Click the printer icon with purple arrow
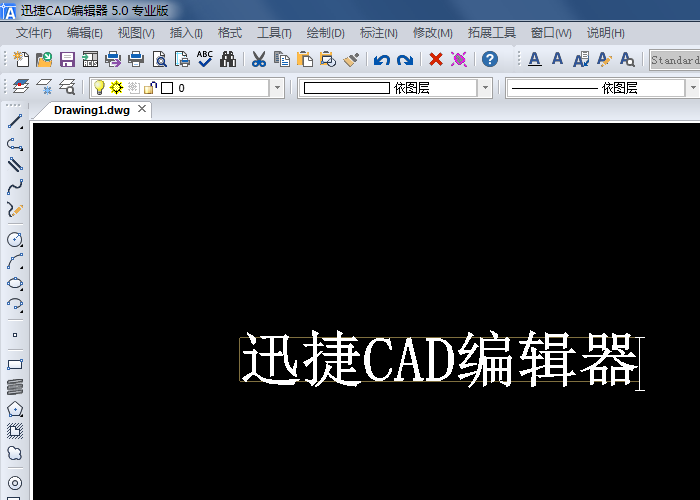Image resolution: width=700 pixels, height=500 pixels. pyautogui.click(x=113, y=59)
